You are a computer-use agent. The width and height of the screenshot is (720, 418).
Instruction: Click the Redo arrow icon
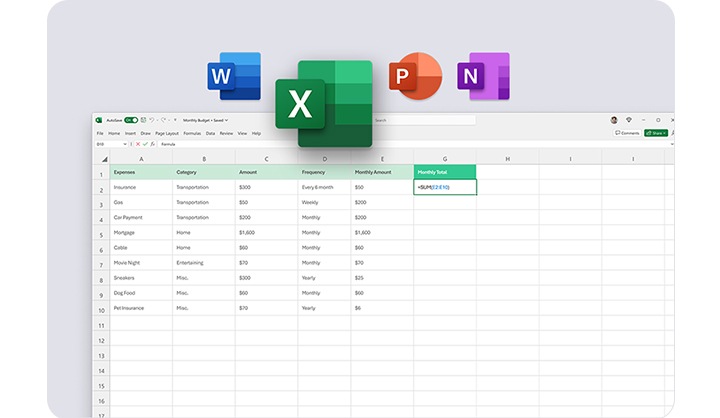pyautogui.click(x=162, y=120)
